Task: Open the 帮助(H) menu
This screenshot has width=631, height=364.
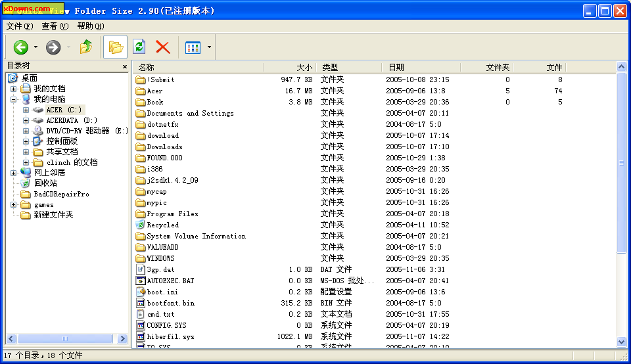Action: coord(91,26)
